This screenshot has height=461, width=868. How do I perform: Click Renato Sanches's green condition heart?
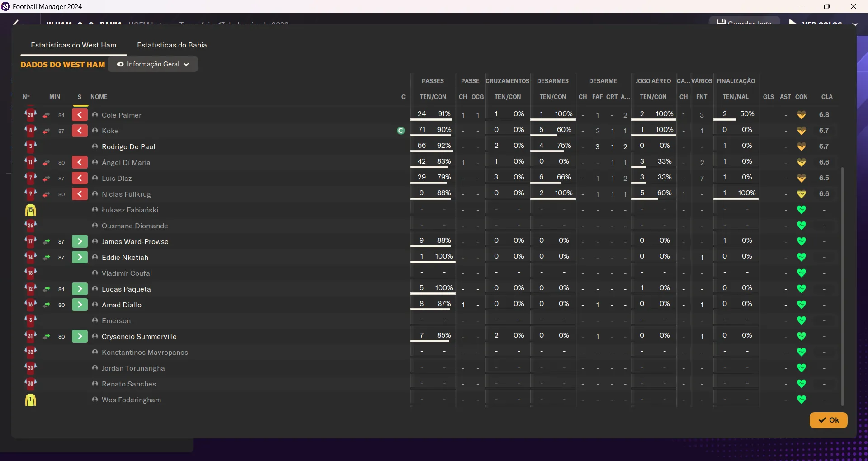click(802, 384)
